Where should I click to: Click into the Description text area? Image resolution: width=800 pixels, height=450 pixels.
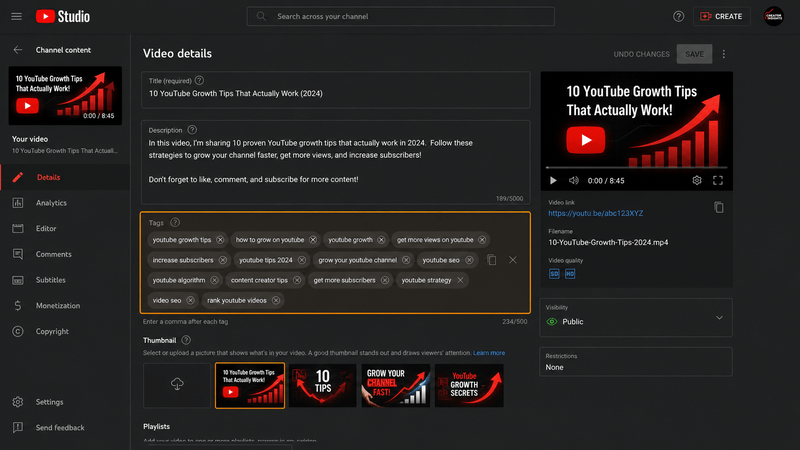pyautogui.click(x=336, y=162)
